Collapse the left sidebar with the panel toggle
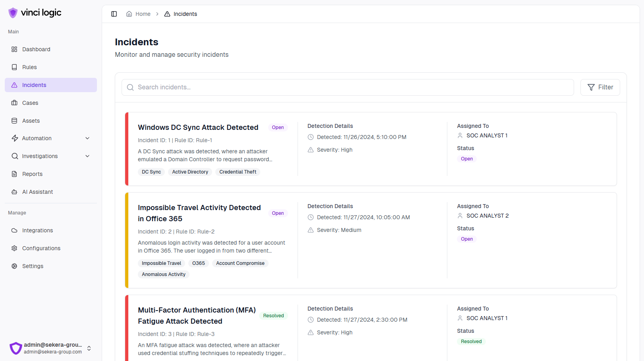 (x=114, y=14)
